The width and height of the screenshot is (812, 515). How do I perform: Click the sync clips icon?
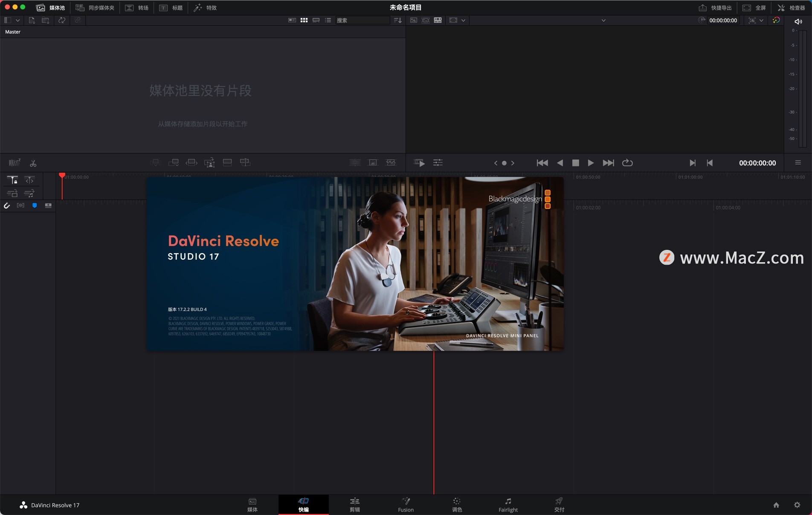pyautogui.click(x=62, y=20)
